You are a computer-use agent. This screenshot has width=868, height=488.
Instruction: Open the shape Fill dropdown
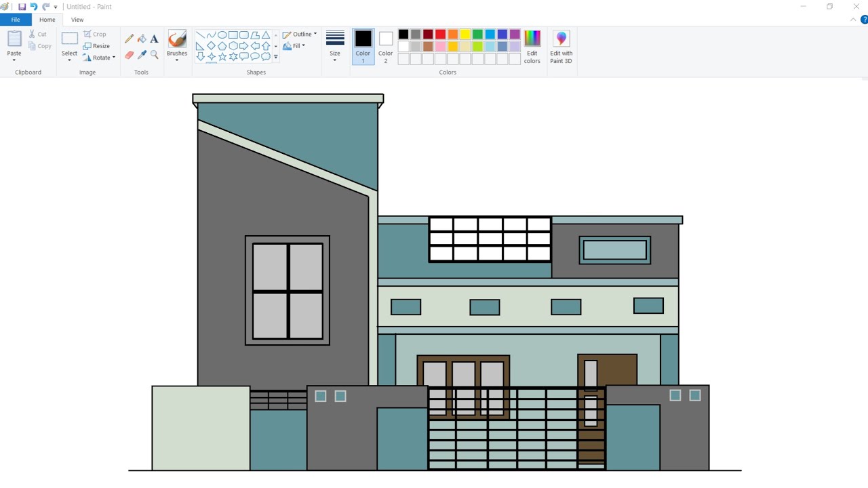point(294,46)
